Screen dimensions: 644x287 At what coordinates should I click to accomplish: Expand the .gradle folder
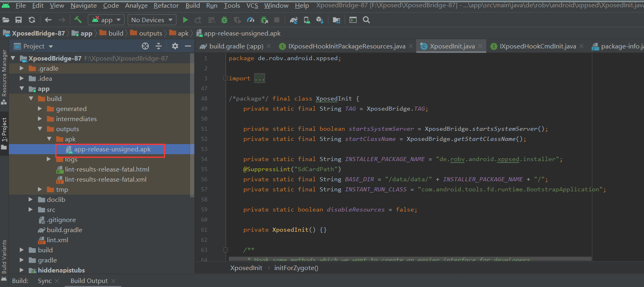[x=22, y=68]
